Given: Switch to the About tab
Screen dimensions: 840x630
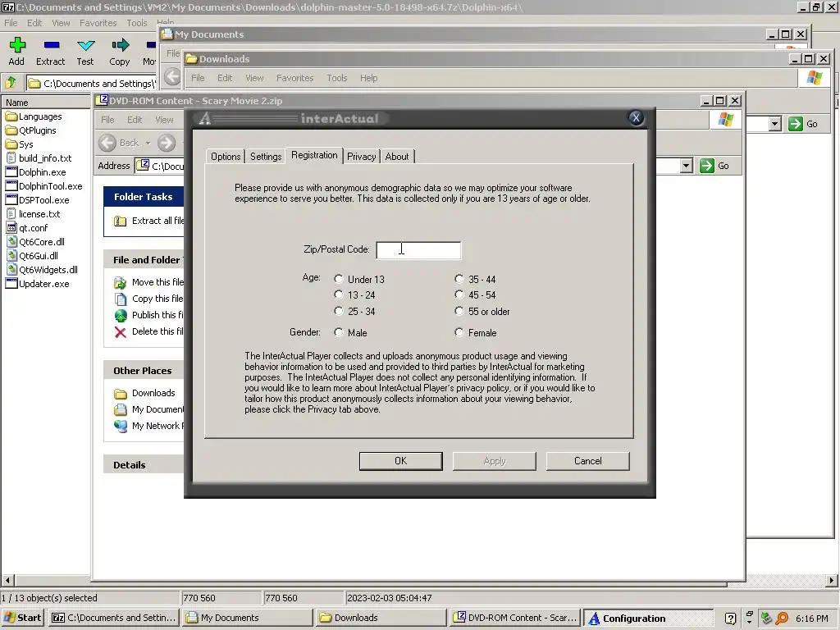Looking at the screenshot, I should pyautogui.click(x=397, y=157).
